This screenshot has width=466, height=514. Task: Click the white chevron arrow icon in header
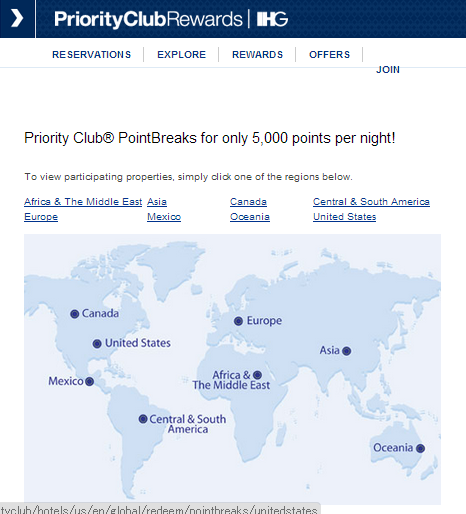(x=17, y=18)
